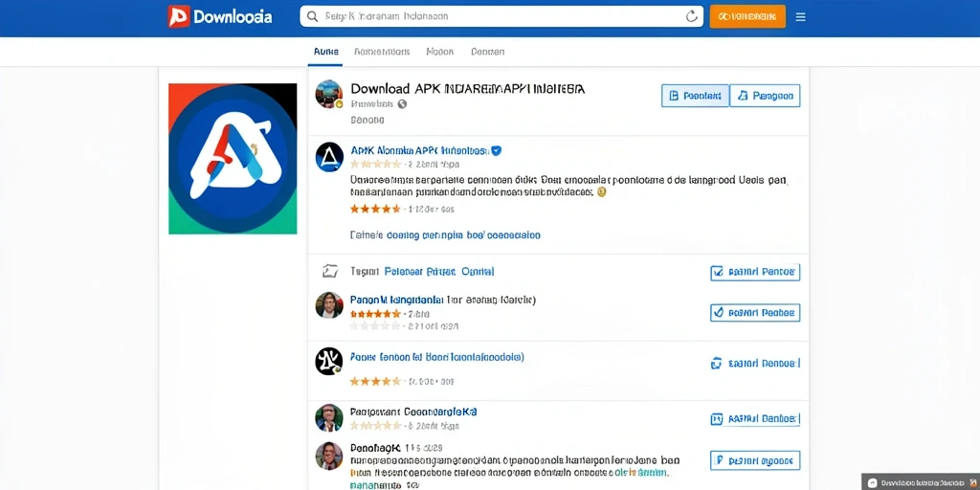Open the Pantowant review title
The height and width of the screenshot is (490, 980).
[413, 412]
